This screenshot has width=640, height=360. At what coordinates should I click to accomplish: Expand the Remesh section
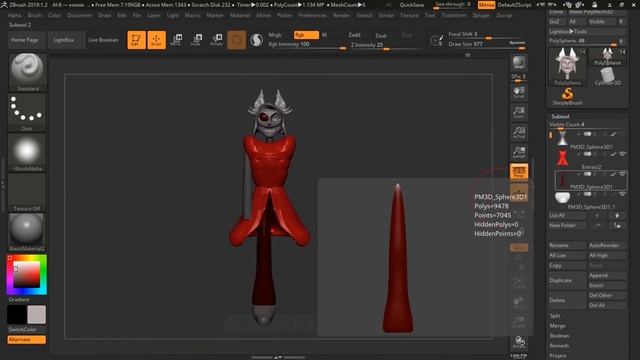point(559,346)
